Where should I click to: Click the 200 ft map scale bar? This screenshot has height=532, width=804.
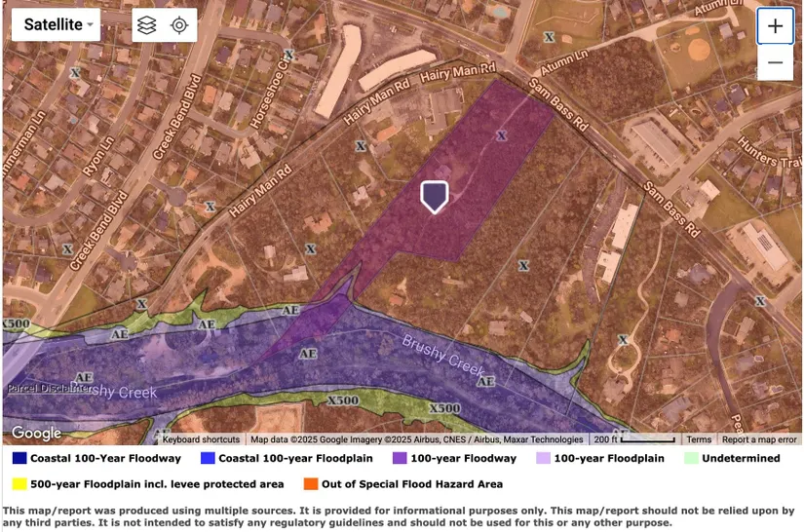[x=633, y=439]
